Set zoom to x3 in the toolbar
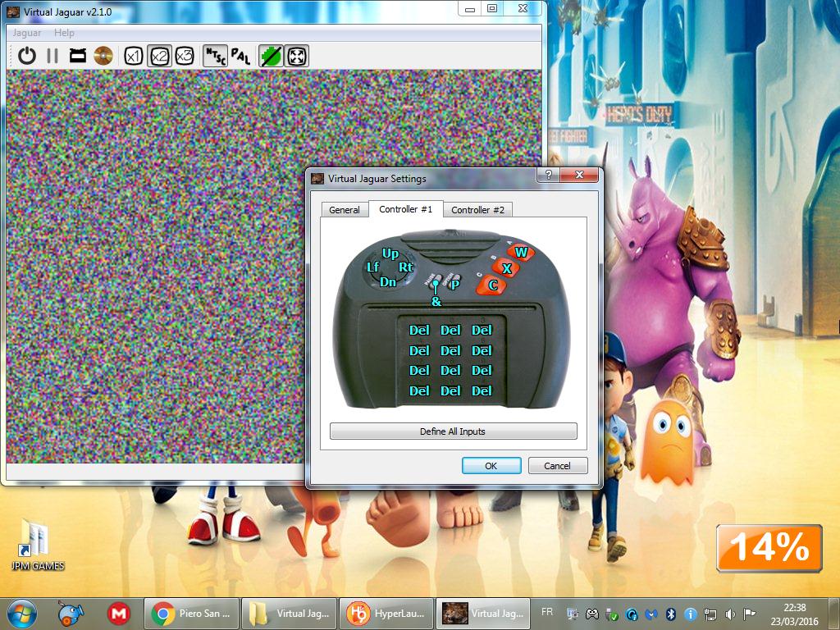This screenshot has height=630, width=840. (185, 56)
